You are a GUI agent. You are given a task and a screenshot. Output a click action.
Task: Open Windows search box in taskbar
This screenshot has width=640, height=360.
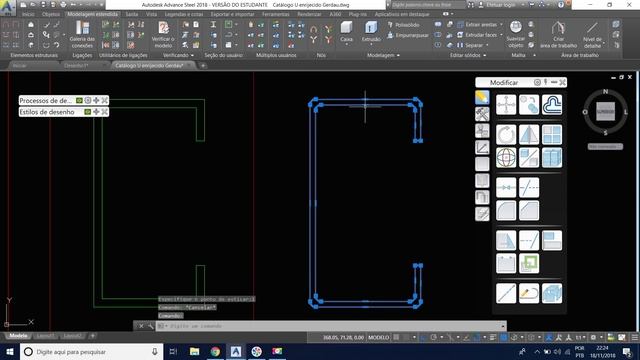pos(91,351)
